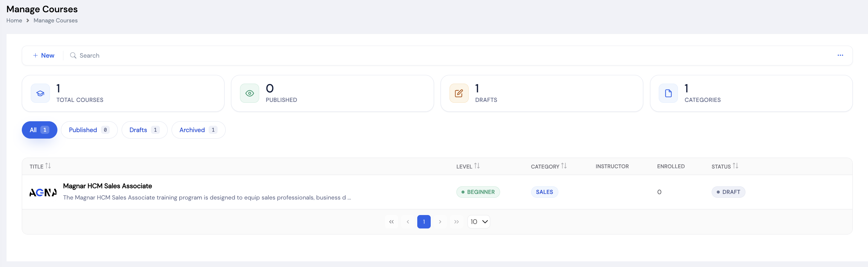Click the Instructor column header
The height and width of the screenshot is (267, 868).
coord(612,166)
